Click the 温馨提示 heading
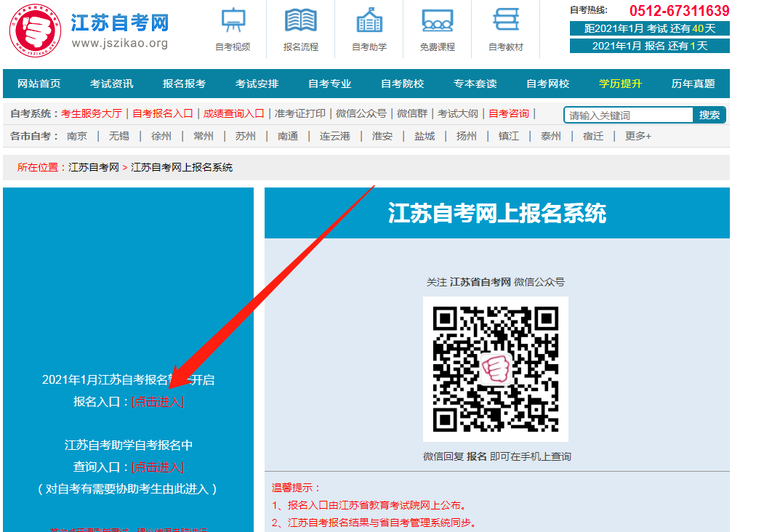Viewport: 764px width, 532px height. 297,488
